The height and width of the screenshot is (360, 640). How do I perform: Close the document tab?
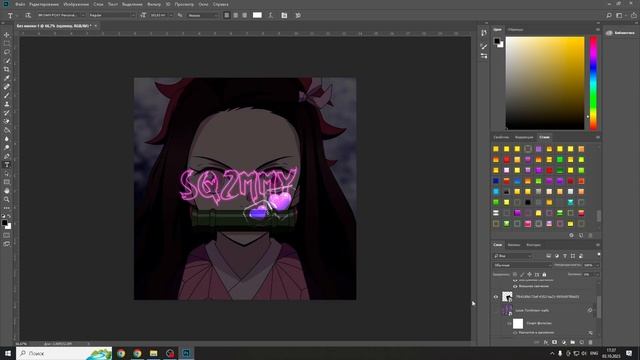[x=96, y=26]
